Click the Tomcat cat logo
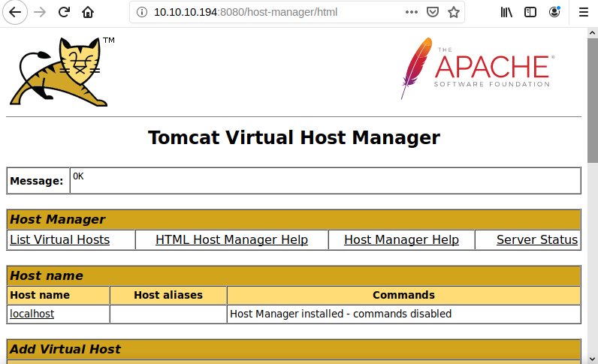 pos(61,71)
